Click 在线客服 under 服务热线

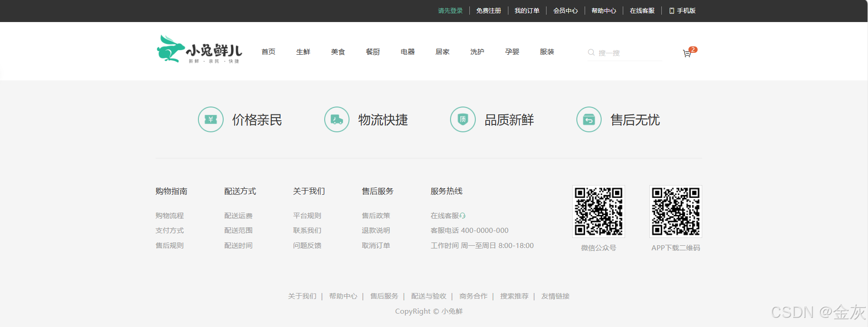(x=445, y=215)
